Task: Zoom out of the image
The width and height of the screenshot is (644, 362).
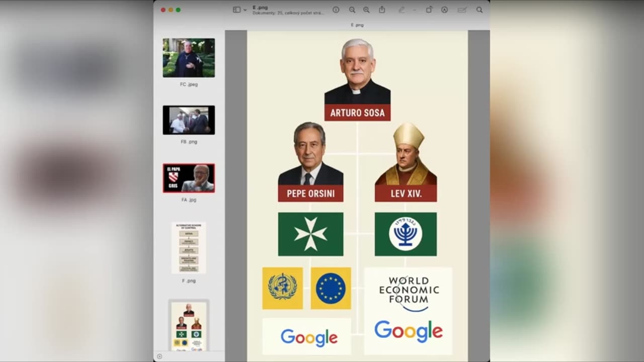Action: (x=352, y=10)
